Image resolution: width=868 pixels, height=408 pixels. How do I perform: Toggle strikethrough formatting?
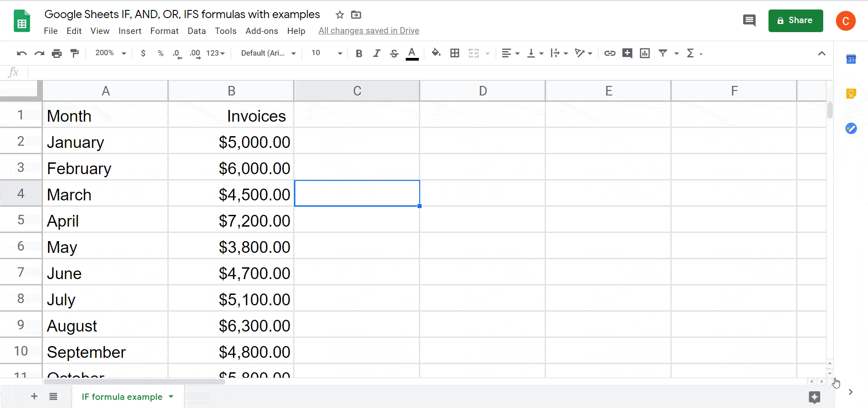[394, 53]
